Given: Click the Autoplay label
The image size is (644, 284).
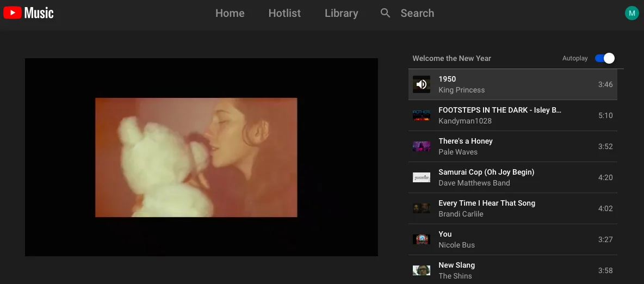Looking at the screenshot, I should tap(575, 58).
